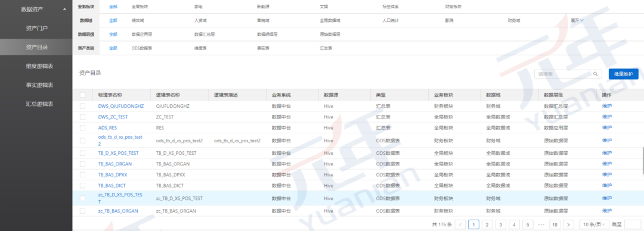Open the zc_TB_D_XS_POS_TEST table link
The height and width of the screenshot is (231, 644).
click(120, 198)
